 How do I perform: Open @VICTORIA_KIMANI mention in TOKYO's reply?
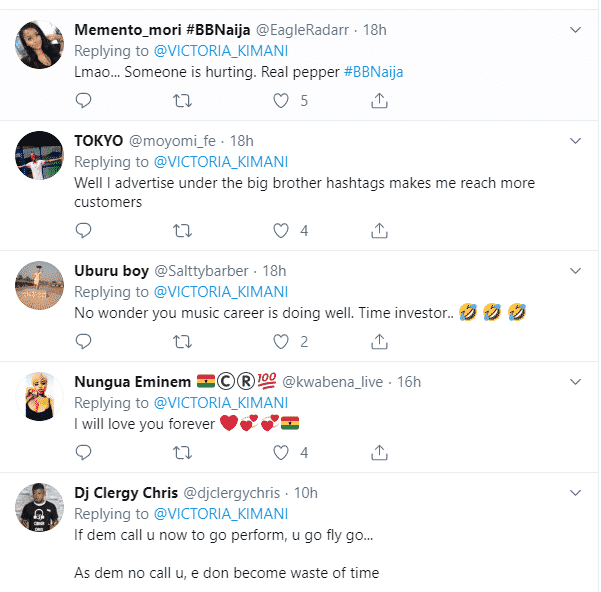(220, 162)
